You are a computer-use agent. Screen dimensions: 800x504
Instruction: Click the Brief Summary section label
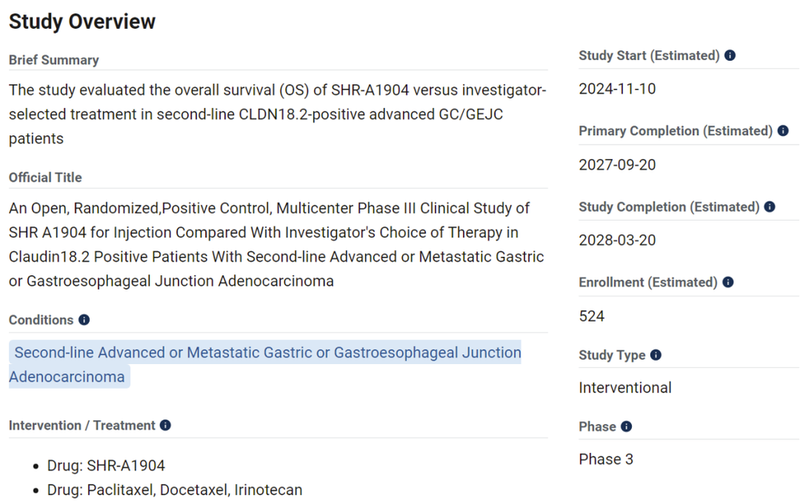(x=54, y=60)
